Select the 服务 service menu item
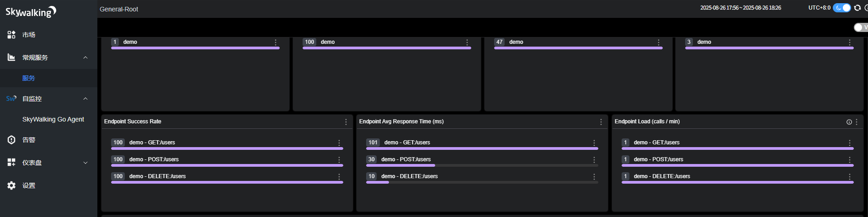 coord(29,78)
